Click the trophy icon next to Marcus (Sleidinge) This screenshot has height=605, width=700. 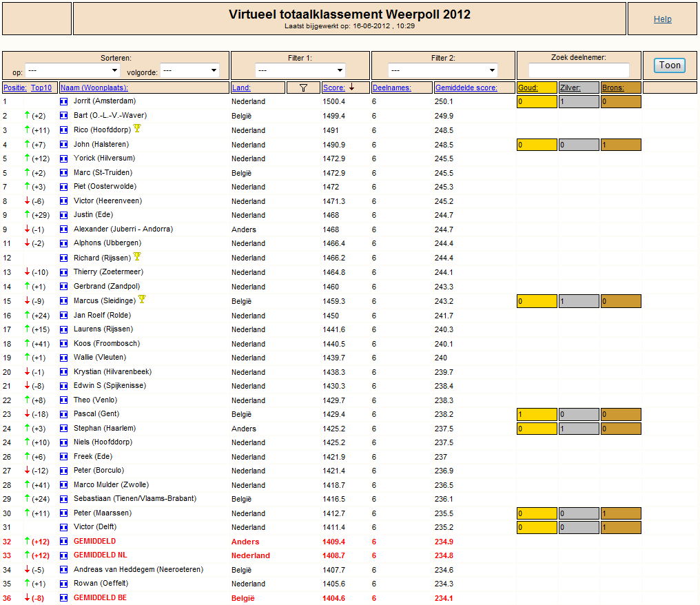point(142,299)
